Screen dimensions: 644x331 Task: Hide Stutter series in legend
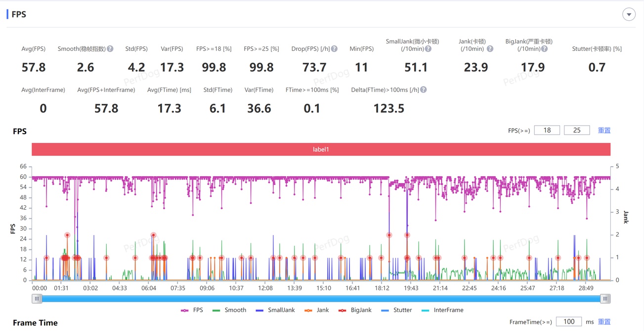[397, 310]
